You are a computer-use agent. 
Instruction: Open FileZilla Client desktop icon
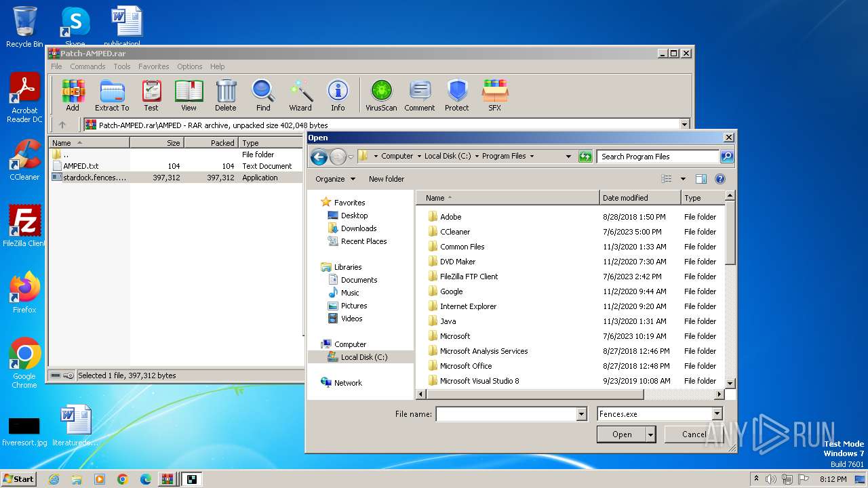click(x=24, y=226)
